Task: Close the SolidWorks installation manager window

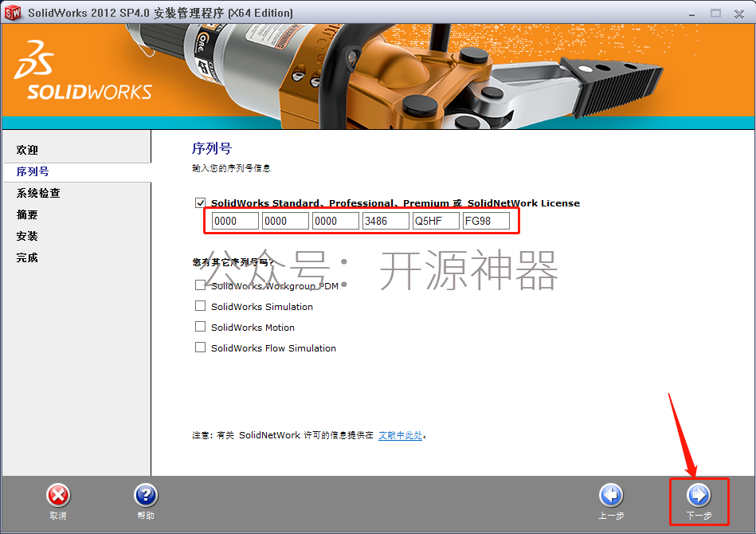Action: click(x=739, y=14)
